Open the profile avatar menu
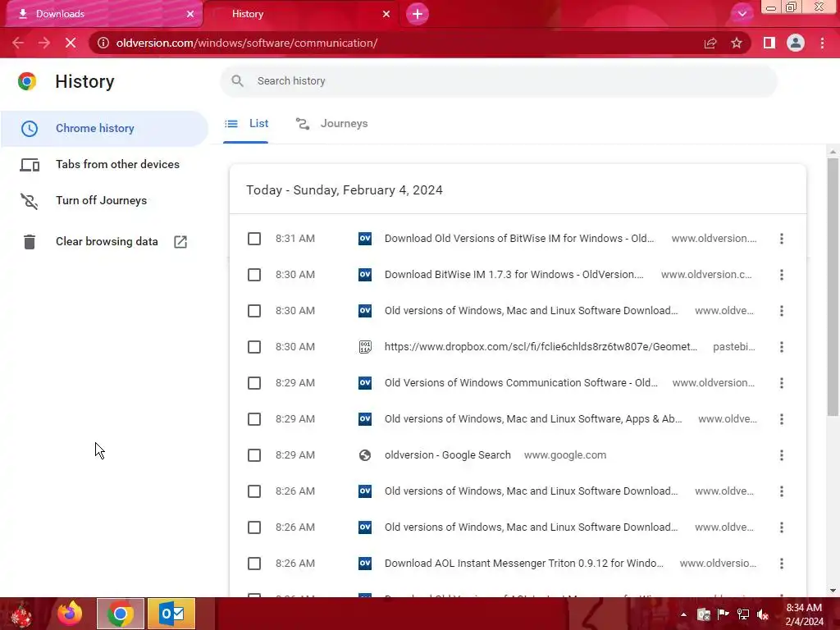 [796, 43]
